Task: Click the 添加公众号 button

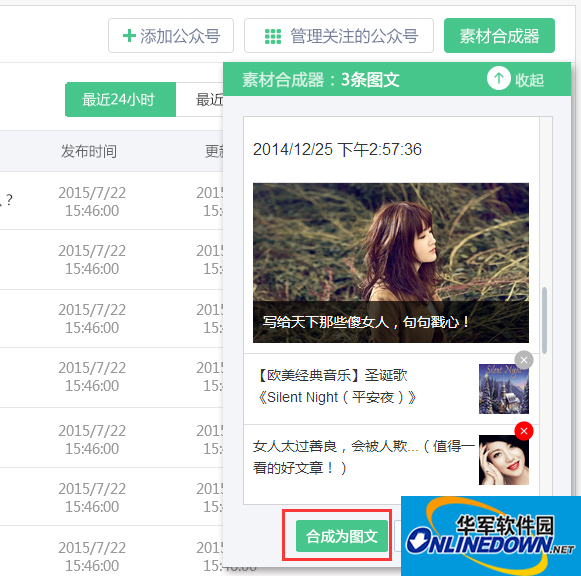Action: tap(171, 36)
